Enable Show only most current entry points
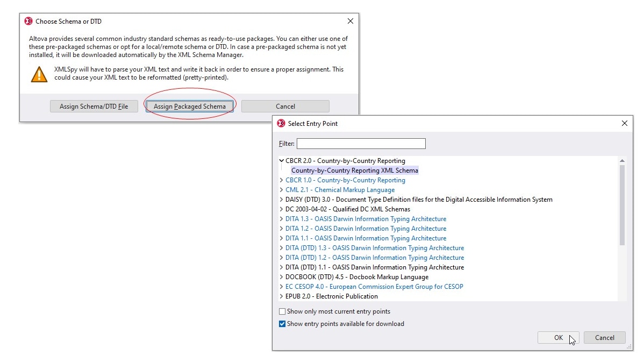The height and width of the screenshot is (362, 644). [x=282, y=311]
